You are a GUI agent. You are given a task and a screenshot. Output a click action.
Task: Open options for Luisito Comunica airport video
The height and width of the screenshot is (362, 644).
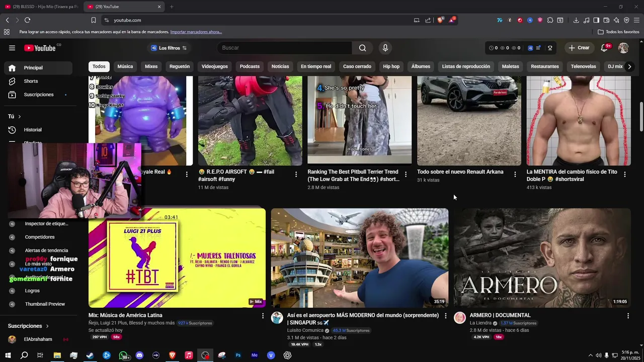click(x=445, y=316)
